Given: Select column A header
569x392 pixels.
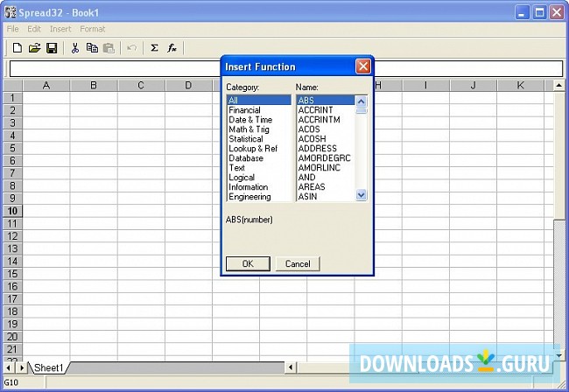Looking at the screenshot, I should click(46, 86).
